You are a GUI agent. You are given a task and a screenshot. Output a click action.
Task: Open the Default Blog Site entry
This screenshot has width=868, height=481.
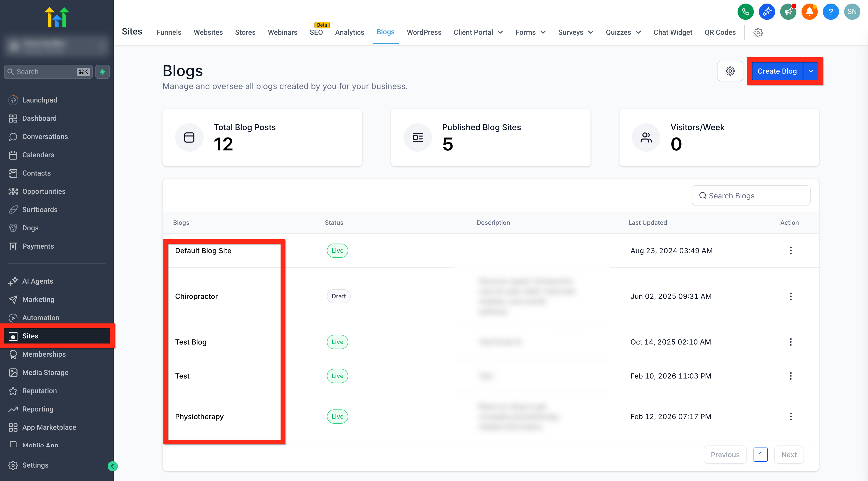(203, 251)
